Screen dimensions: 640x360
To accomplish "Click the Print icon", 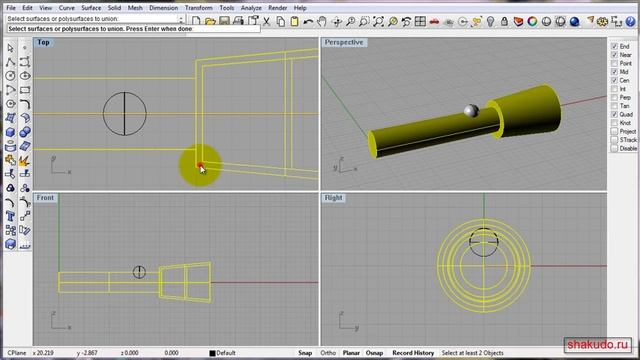I will pos(238,21).
